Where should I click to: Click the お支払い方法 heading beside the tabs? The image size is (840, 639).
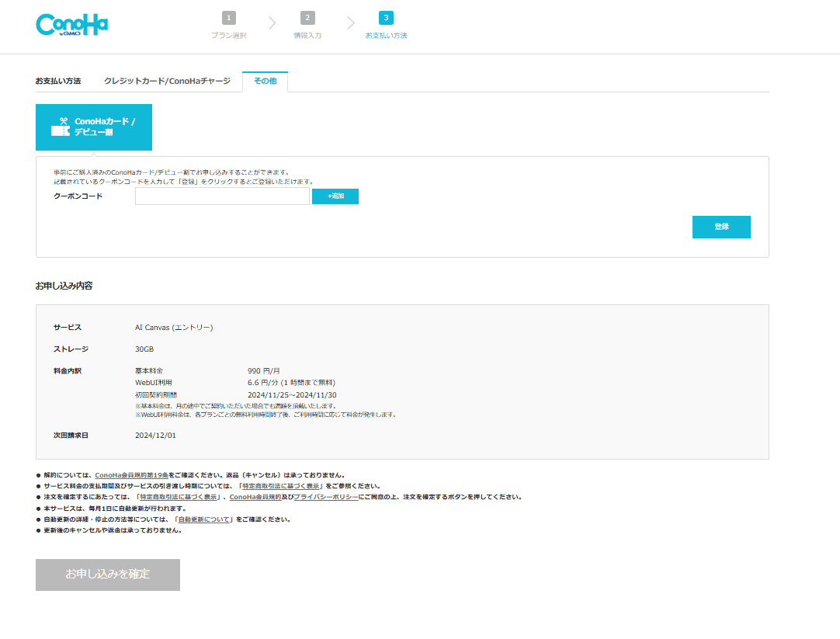click(58, 81)
